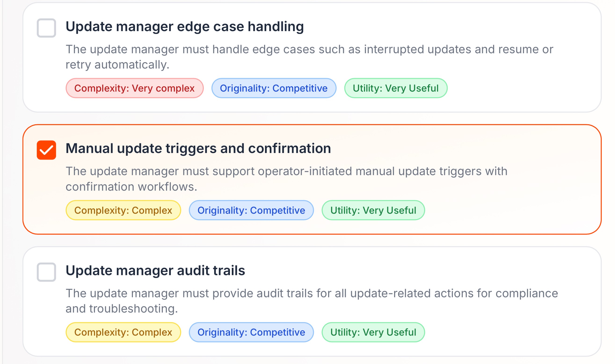Check the Update manager edge case handling checkbox

pyautogui.click(x=46, y=28)
